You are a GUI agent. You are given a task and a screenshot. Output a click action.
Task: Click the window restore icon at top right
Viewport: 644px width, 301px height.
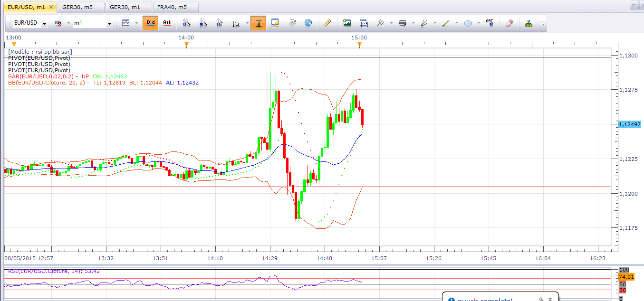click(634, 6)
